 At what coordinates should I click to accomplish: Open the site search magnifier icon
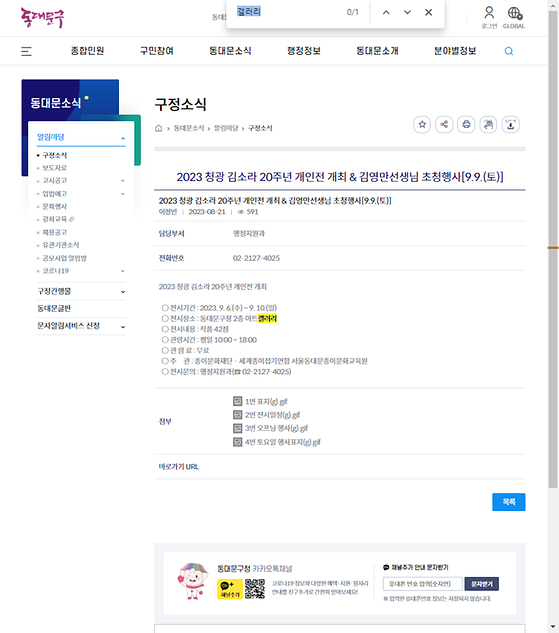[x=509, y=51]
